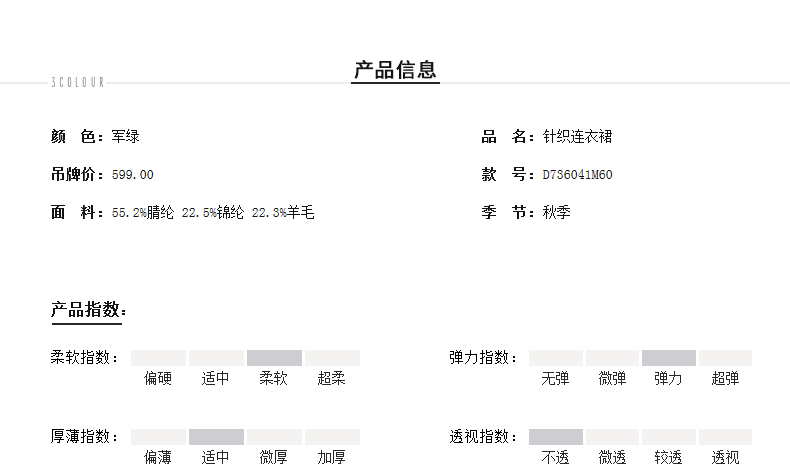Click the 超弹 elasticity label
The height and width of the screenshot is (471, 790).
point(725,378)
